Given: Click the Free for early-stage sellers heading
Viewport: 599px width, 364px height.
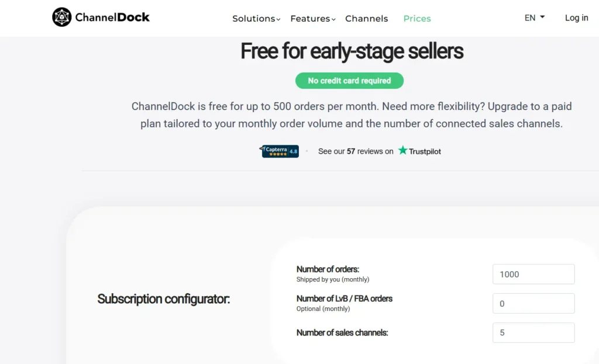Looking at the screenshot, I should 351,51.
